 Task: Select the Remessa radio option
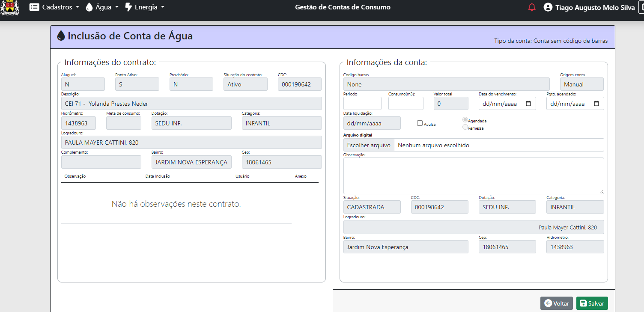465,127
